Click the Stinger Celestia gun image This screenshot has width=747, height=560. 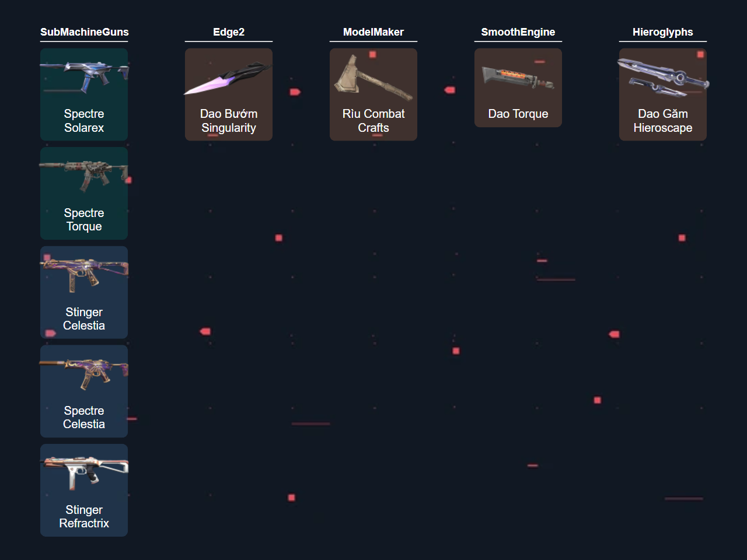coord(84,275)
